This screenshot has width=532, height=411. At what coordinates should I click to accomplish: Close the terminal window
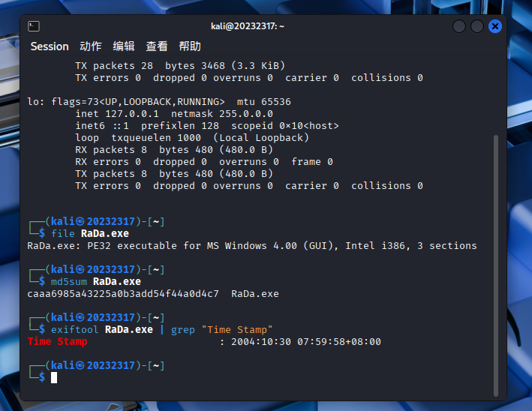(495, 26)
